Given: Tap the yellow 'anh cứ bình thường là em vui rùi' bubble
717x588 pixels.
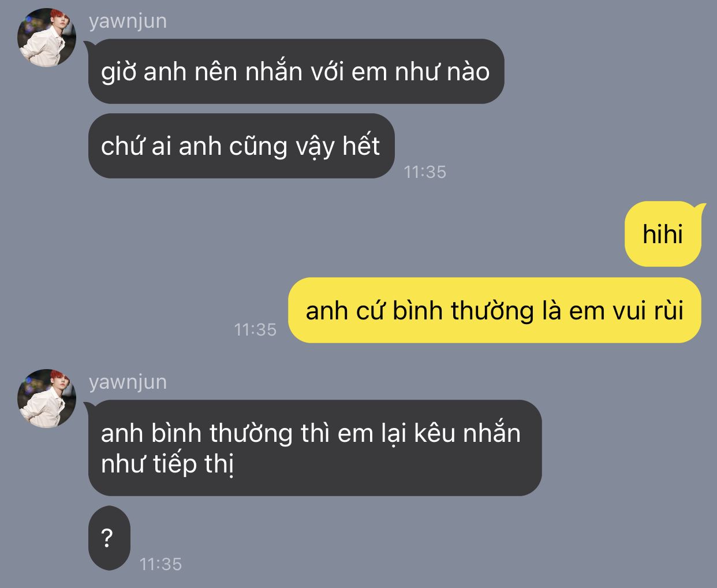Looking at the screenshot, I should pyautogui.click(x=494, y=310).
